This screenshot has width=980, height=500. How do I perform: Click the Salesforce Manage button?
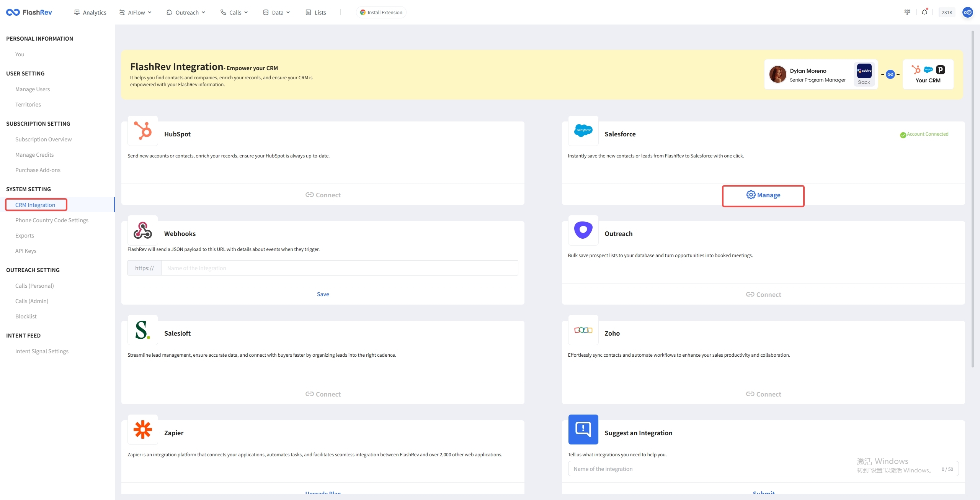[x=763, y=195]
